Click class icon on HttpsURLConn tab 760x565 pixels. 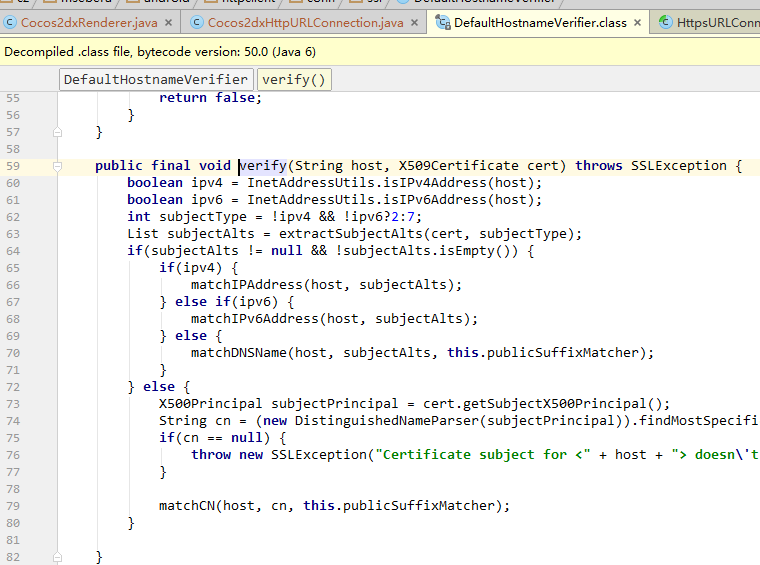click(x=665, y=22)
